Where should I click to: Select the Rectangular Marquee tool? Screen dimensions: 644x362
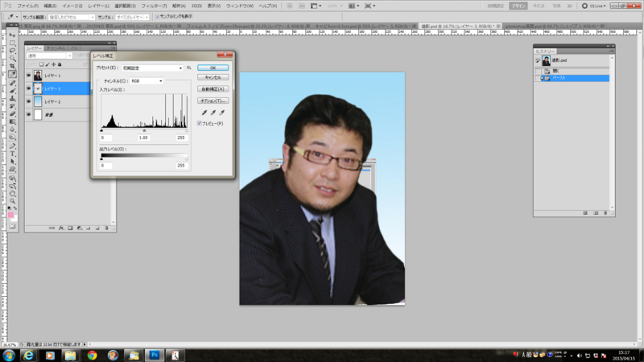12,43
